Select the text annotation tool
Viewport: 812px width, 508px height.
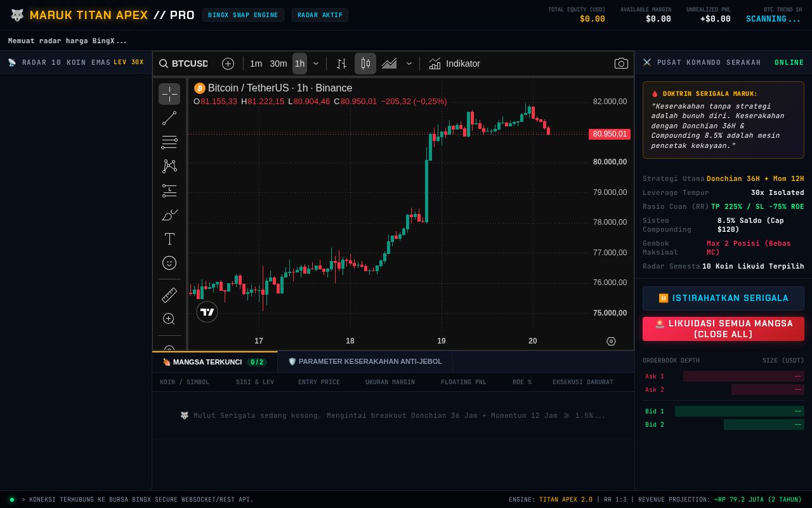click(169, 239)
